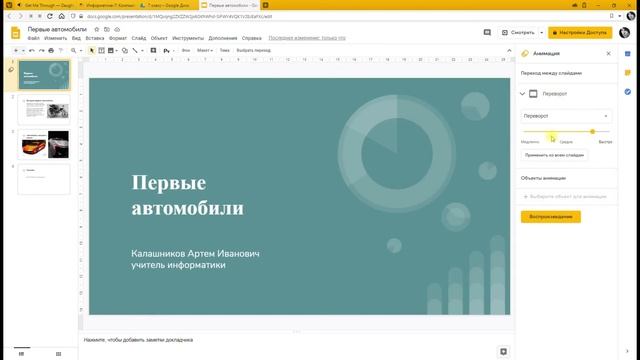Open the Изменить menu
Viewport: 640px width, 360px height.
click(x=56, y=38)
